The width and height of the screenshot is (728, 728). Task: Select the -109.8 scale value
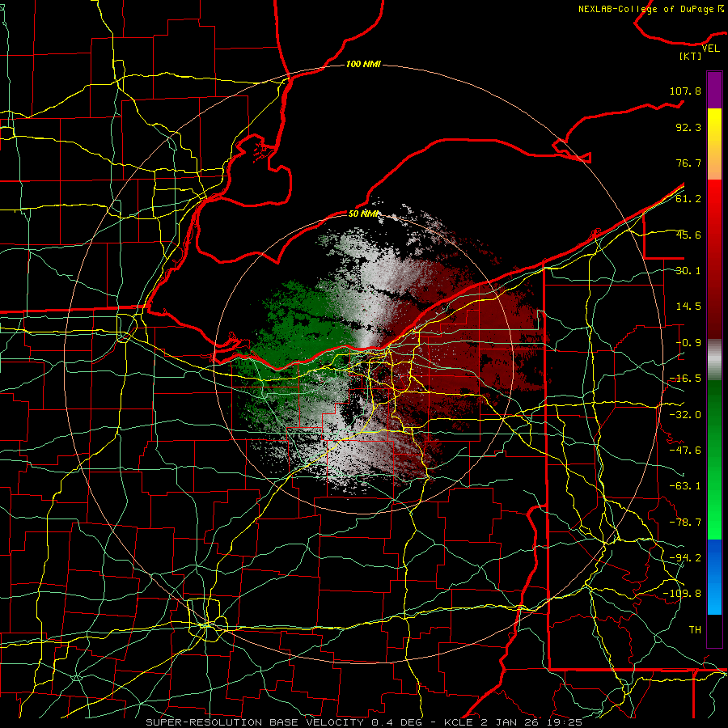682,594
